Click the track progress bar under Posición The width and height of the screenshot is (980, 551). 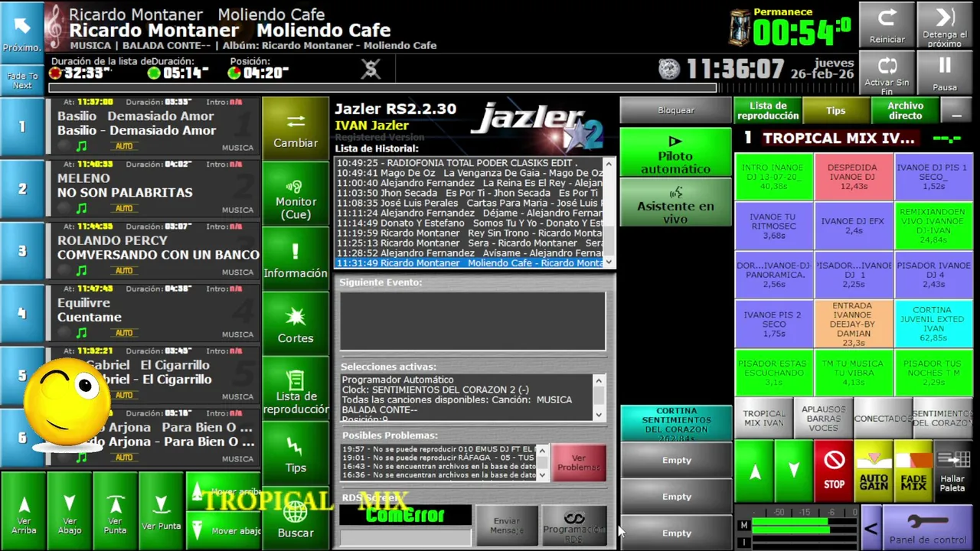tap(383, 87)
